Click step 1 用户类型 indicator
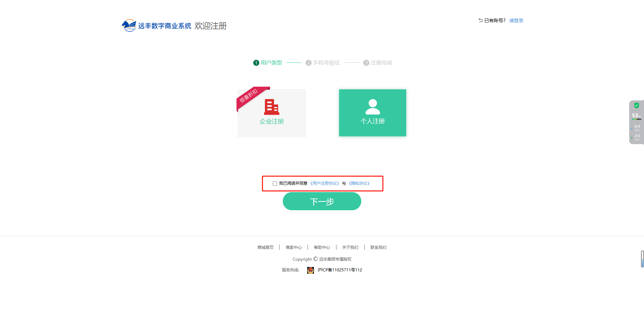 pos(268,63)
